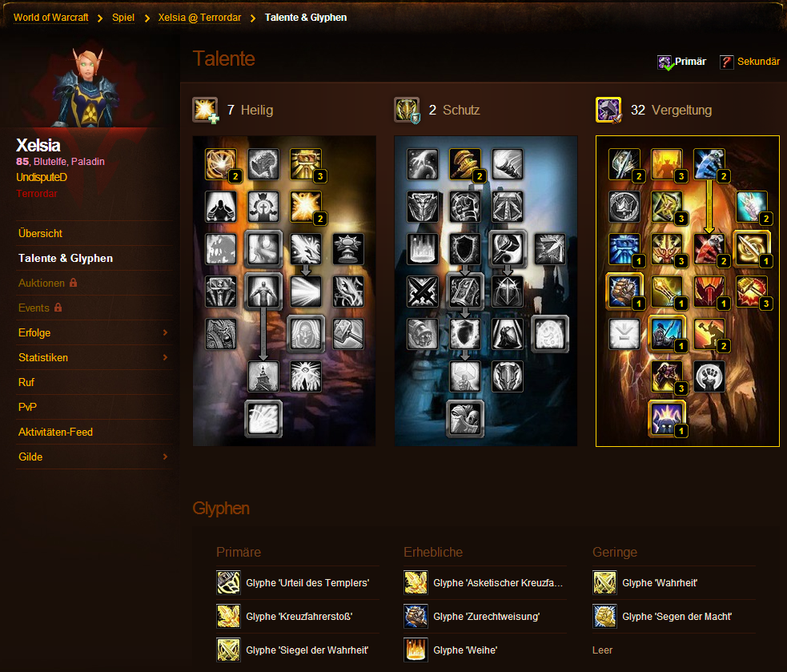
Task: Switch to the Primär talent spec
Action: click(x=682, y=62)
